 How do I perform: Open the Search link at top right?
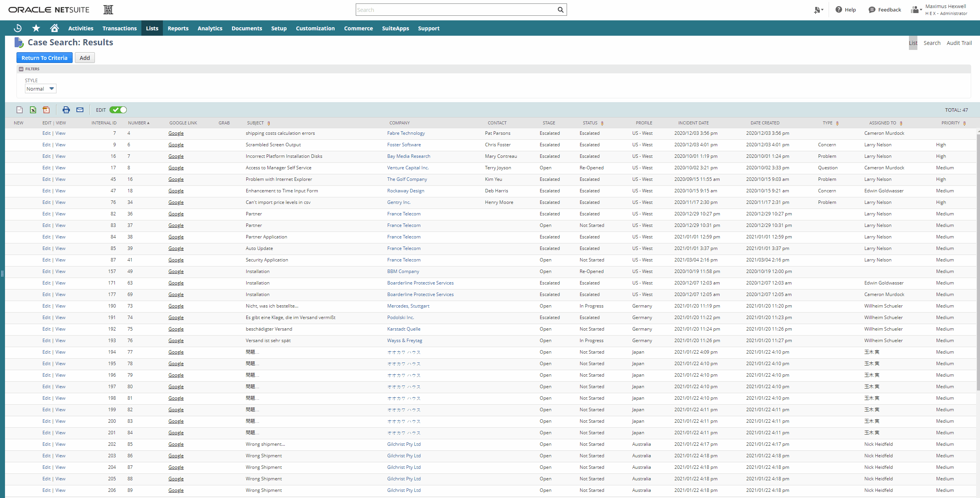click(932, 43)
